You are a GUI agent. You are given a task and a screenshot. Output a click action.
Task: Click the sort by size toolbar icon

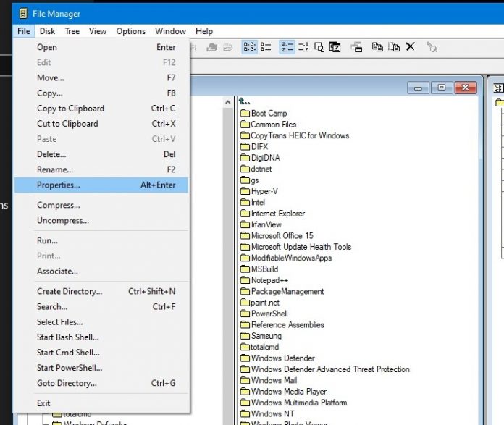pos(319,47)
